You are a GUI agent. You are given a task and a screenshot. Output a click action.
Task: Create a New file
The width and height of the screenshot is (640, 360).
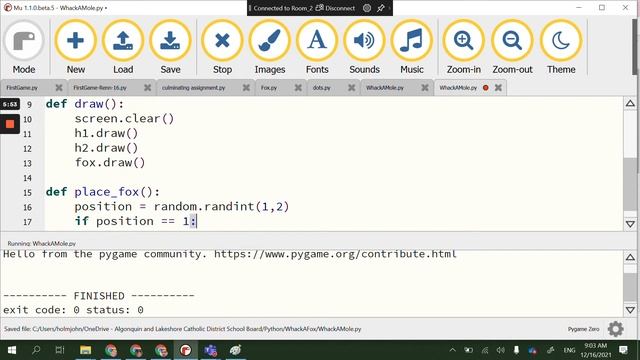click(76, 47)
